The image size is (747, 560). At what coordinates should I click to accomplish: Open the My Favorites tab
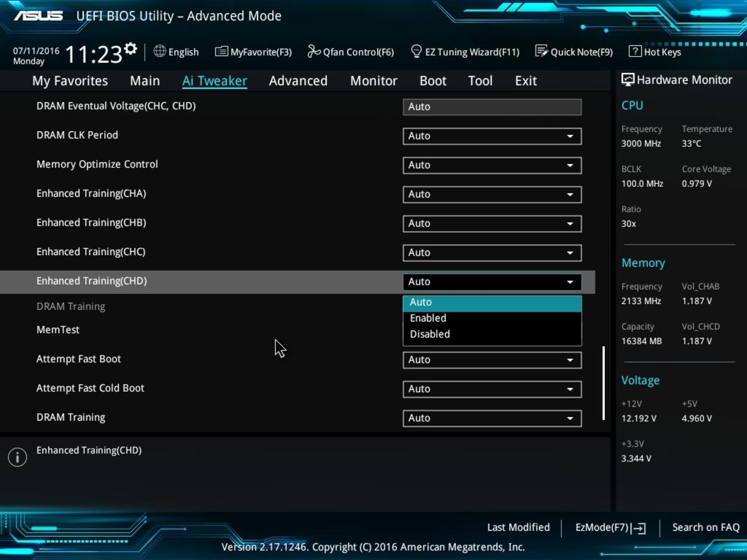point(70,81)
